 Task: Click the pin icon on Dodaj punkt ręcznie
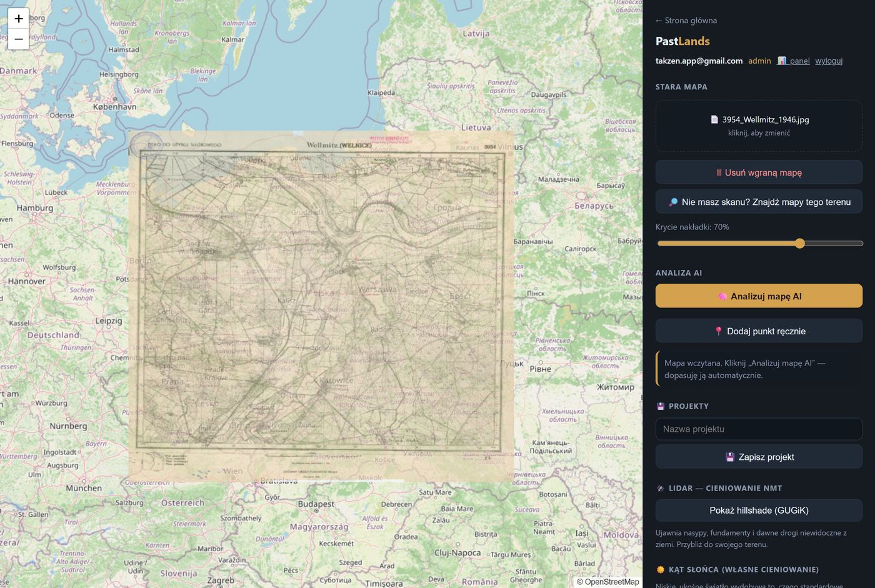(719, 331)
